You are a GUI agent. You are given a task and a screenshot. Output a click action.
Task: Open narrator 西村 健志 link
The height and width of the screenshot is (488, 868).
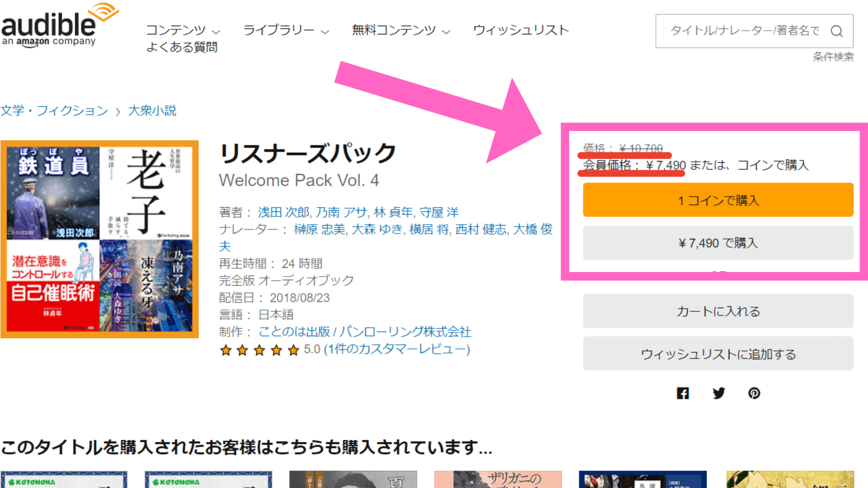click(481, 230)
